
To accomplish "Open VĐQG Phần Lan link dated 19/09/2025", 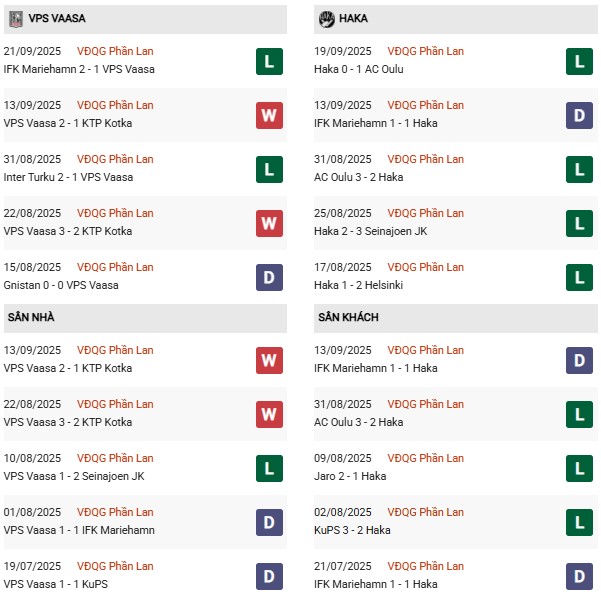I will tap(426, 51).
